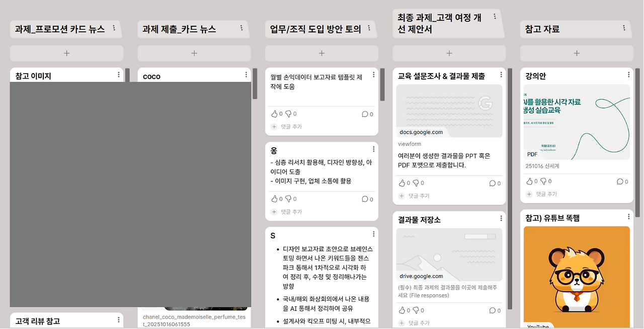Open menu on the 고객 리뷰 참고 card

[119, 320]
